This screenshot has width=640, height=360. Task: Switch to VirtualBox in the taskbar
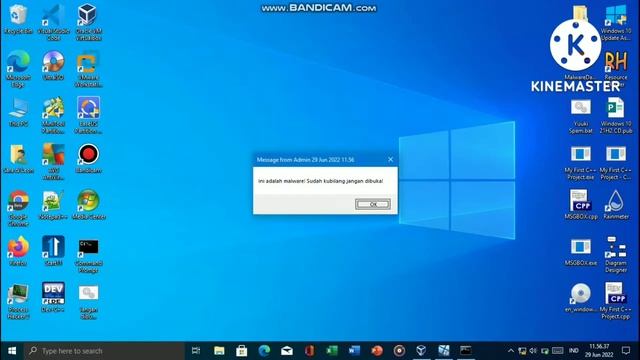[421, 351]
